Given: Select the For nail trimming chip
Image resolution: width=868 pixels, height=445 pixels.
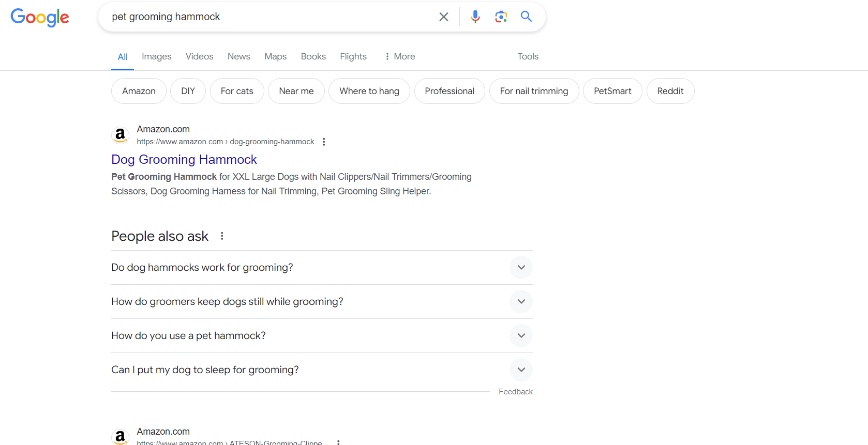Looking at the screenshot, I should coord(534,91).
